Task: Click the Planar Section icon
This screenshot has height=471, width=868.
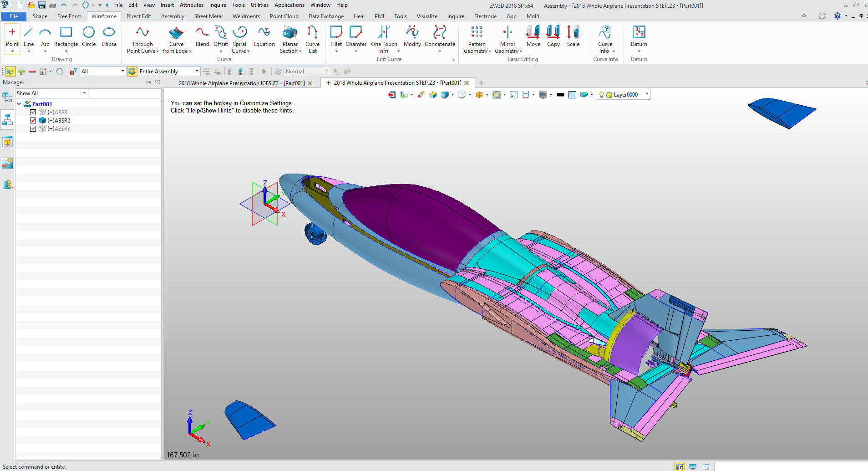Action: tap(290, 33)
